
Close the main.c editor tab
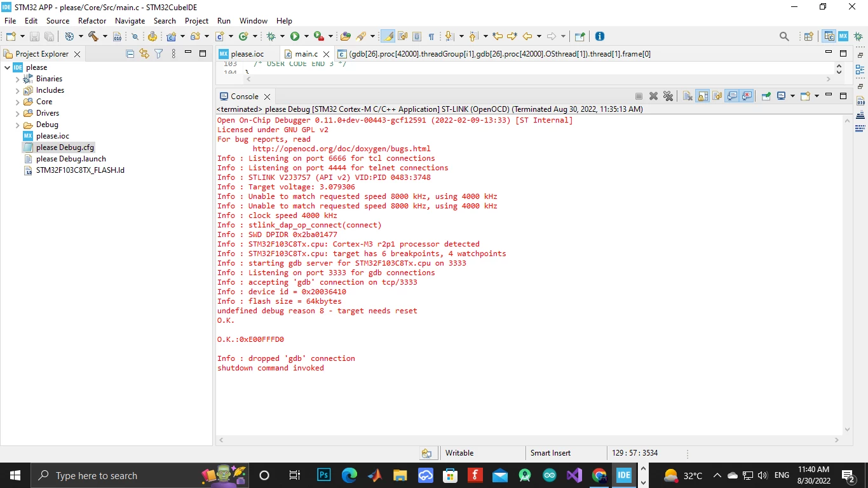pyautogui.click(x=327, y=55)
